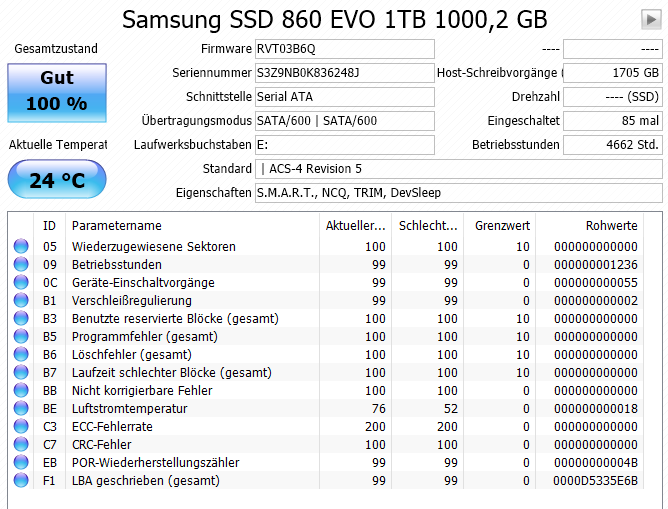Select the Verschleißregulierung parameter name
This screenshot has width=668, height=509.
coord(132,301)
